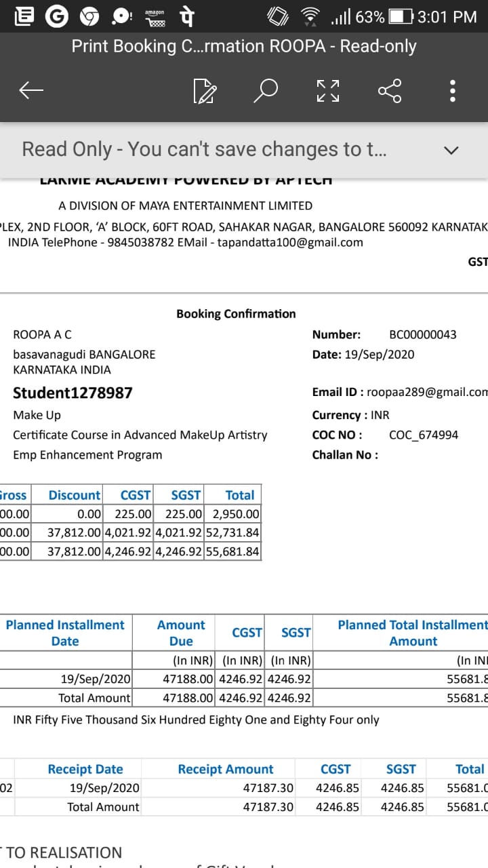Tap the PhonePe notification icon
Viewport: 488px width, 868px height.
[186, 17]
